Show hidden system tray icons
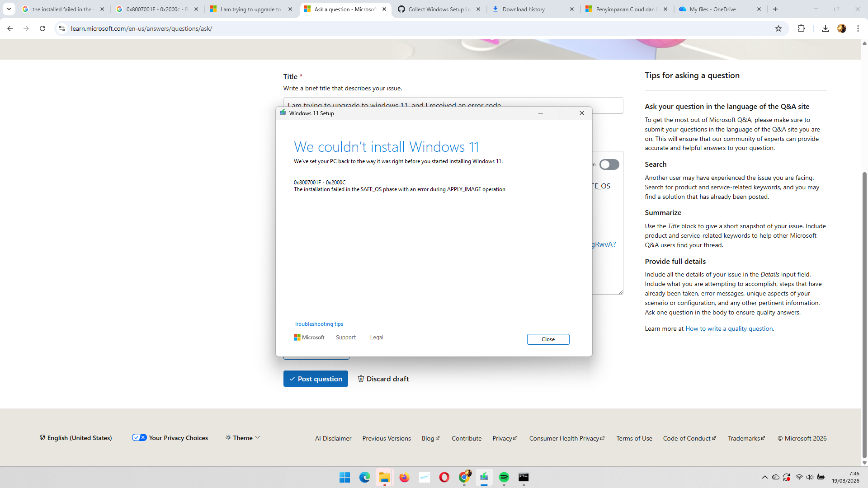This screenshot has height=488, width=868. click(x=764, y=477)
